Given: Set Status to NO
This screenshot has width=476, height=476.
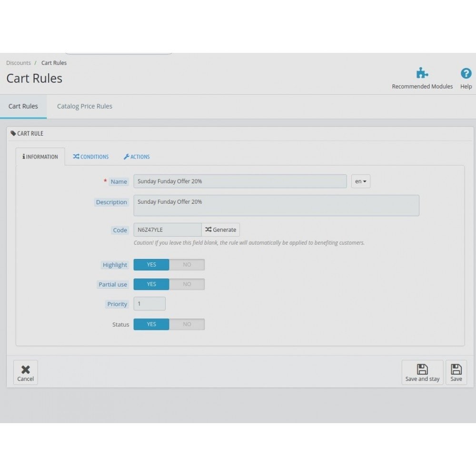Looking at the screenshot, I should (x=187, y=324).
